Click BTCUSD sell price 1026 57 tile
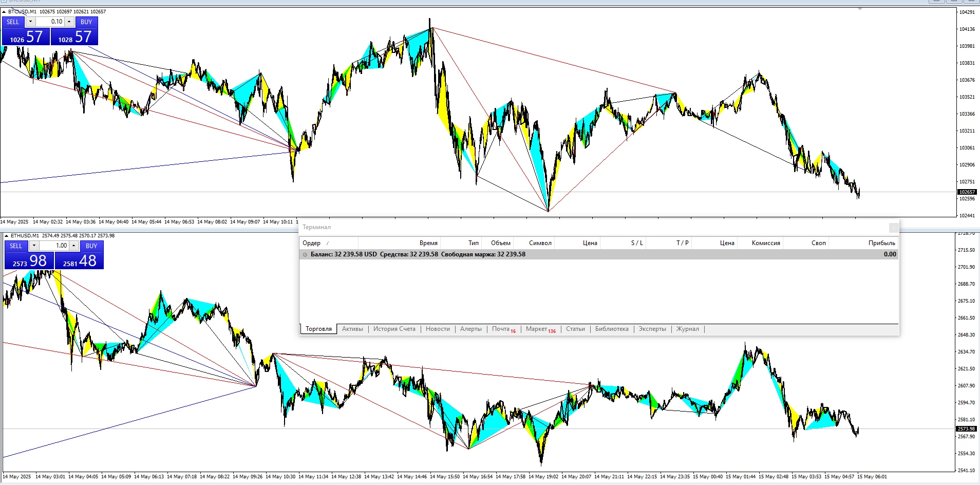 26,36
